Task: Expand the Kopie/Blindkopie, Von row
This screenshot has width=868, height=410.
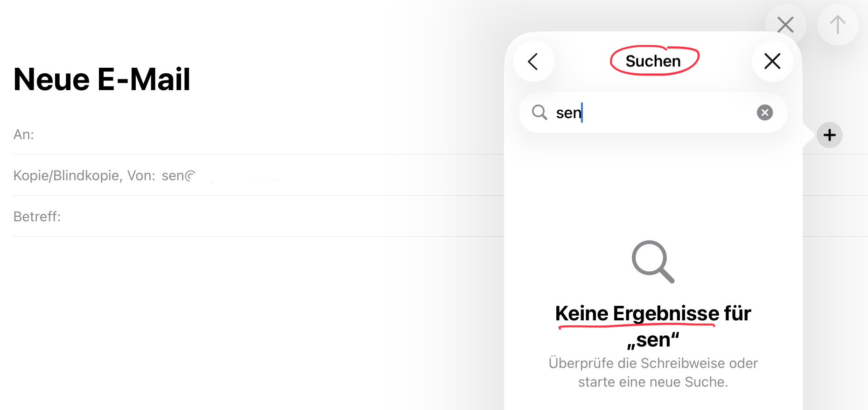Action: 84,176
